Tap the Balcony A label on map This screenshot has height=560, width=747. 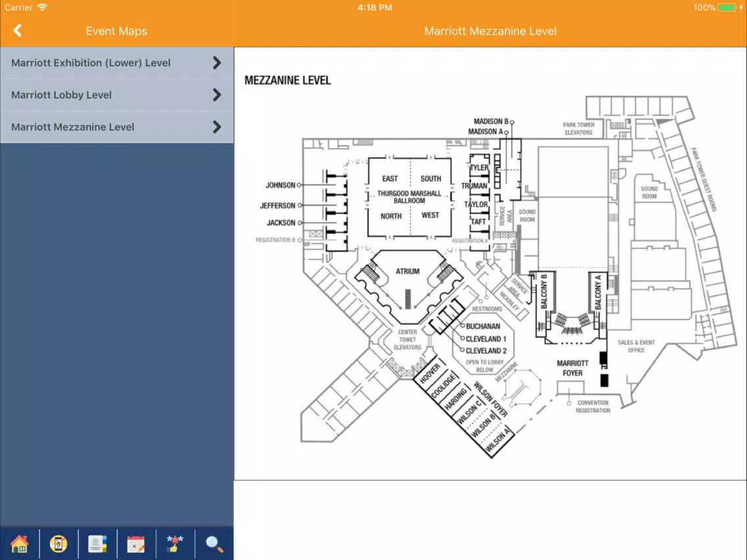tap(598, 292)
